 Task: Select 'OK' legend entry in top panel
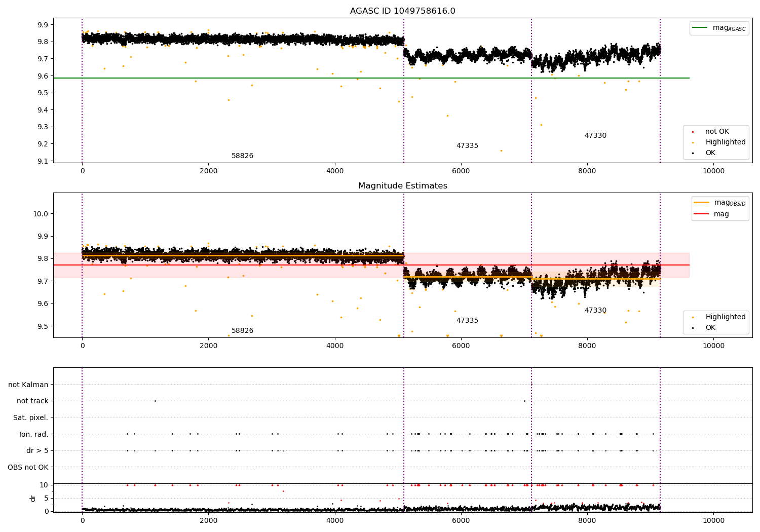tap(710, 153)
